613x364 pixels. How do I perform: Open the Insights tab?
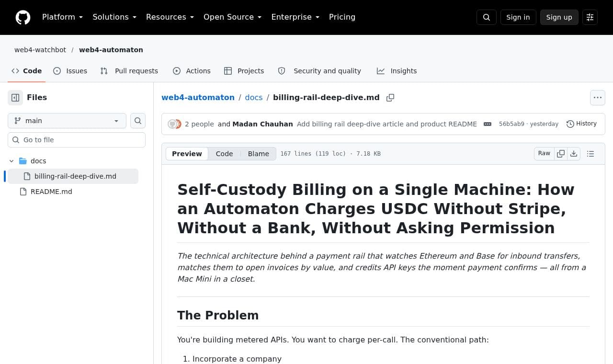[x=397, y=71]
